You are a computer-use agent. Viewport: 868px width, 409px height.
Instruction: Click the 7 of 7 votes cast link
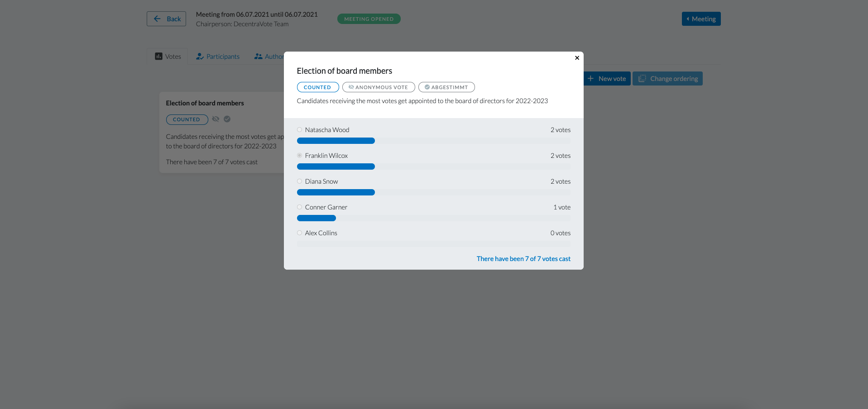pos(523,259)
